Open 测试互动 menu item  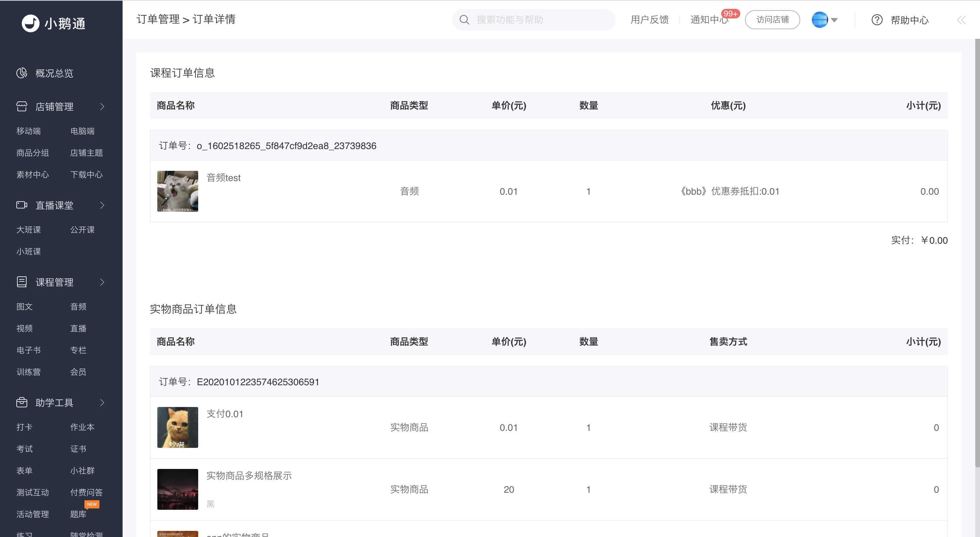pyautogui.click(x=33, y=492)
